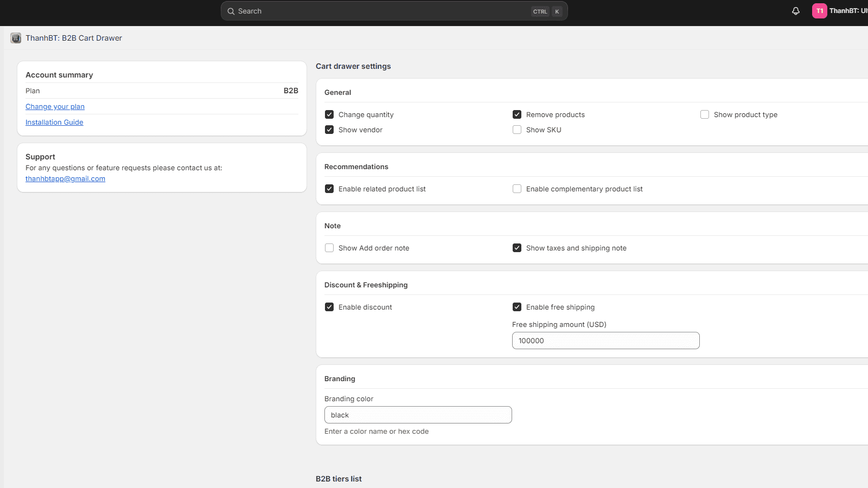This screenshot has width=868, height=488.
Task: Focus the Branding color text field
Action: click(418, 415)
